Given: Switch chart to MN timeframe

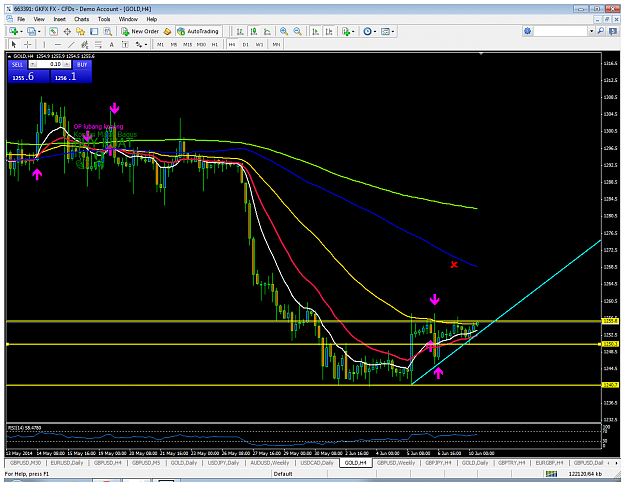Looking at the screenshot, I should pyautogui.click(x=276, y=45).
